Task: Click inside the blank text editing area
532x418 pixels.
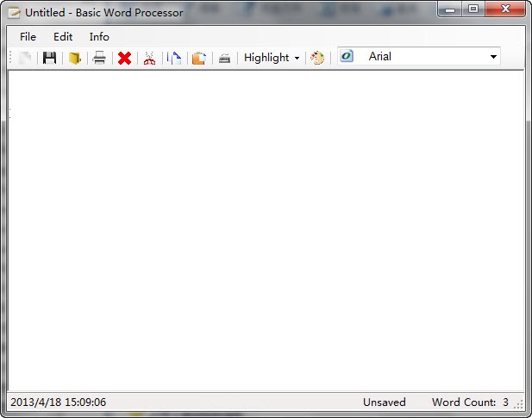Action: coord(266,231)
